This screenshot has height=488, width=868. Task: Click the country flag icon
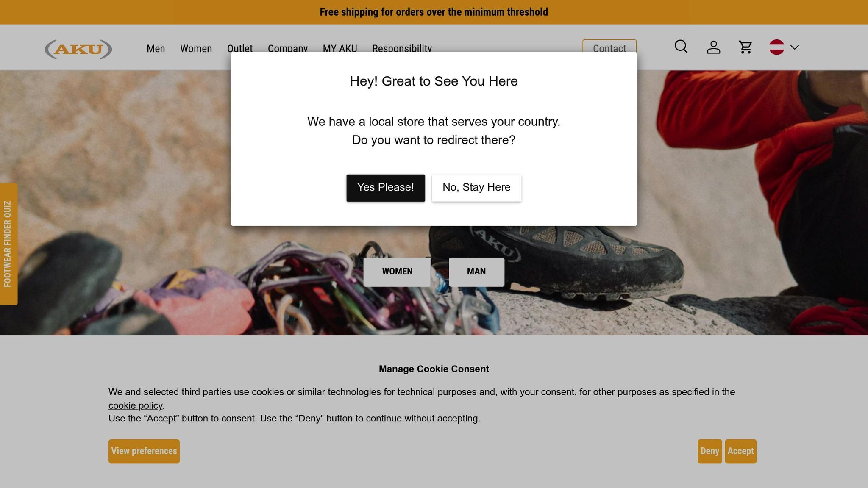pyautogui.click(x=776, y=47)
